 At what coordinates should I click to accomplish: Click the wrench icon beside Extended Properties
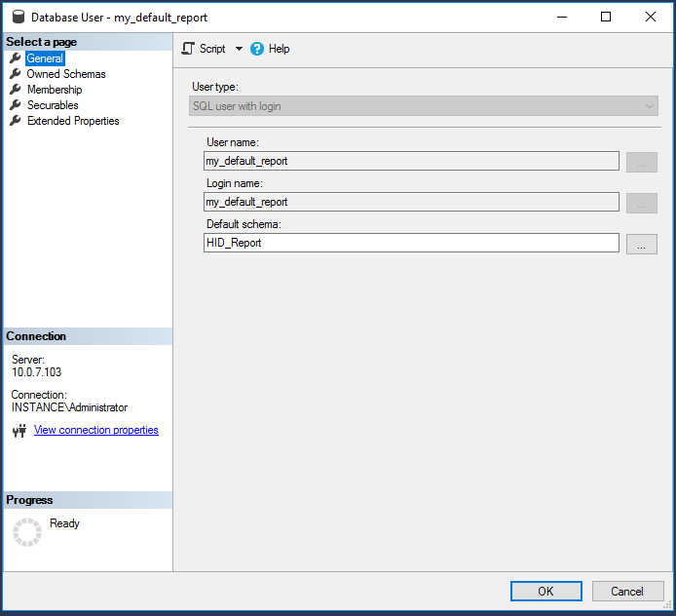(16, 121)
